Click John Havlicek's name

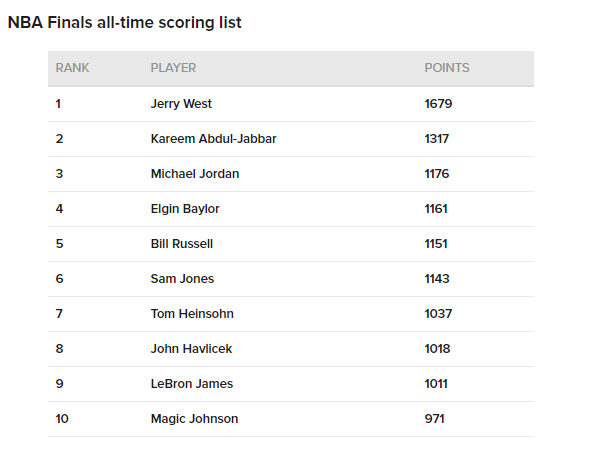(x=191, y=349)
